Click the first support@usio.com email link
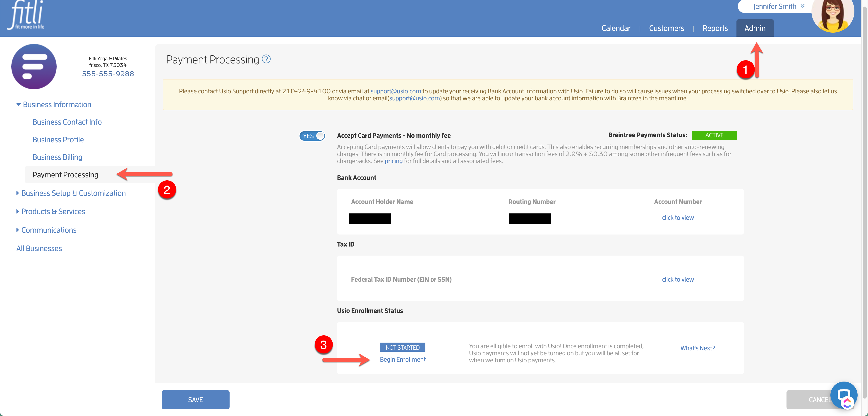This screenshot has width=868, height=416. tap(396, 91)
